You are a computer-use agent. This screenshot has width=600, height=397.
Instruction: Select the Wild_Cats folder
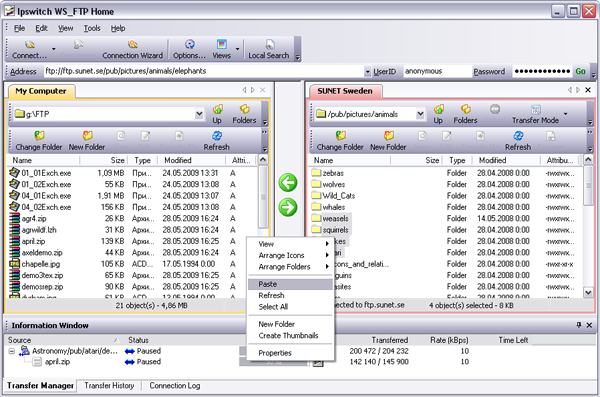[333, 196]
